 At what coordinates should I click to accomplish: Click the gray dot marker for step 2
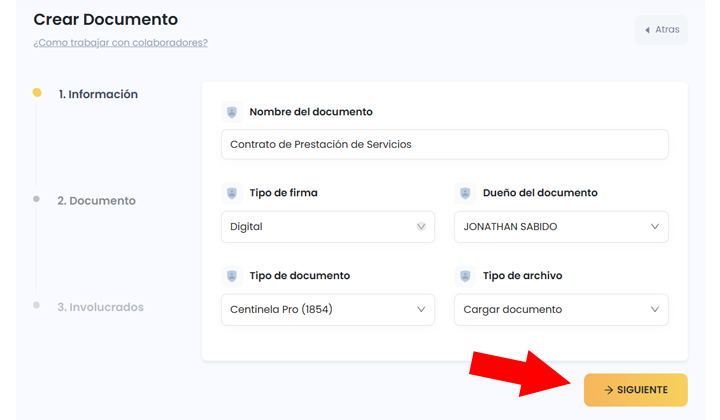coord(37,199)
